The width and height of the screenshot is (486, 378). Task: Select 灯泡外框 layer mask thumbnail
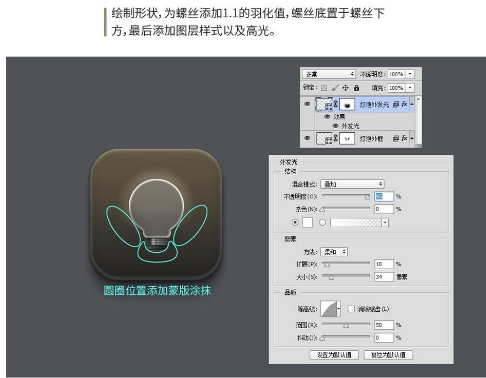click(347, 138)
